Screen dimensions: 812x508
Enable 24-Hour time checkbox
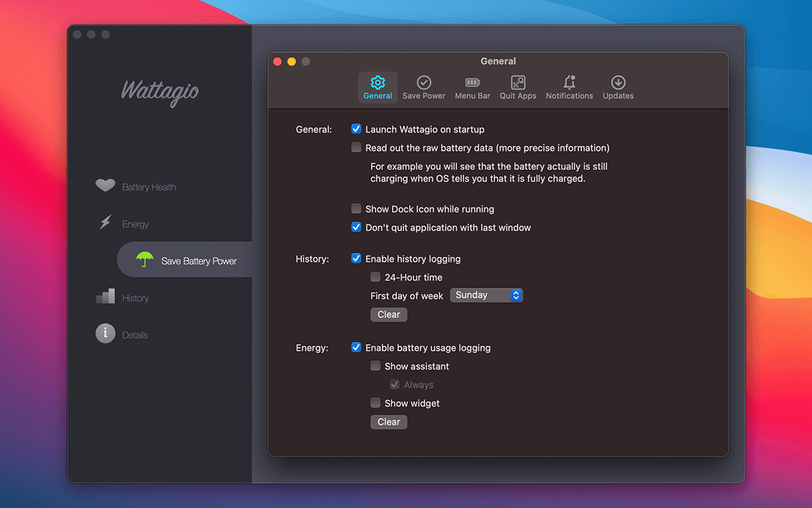click(x=376, y=277)
